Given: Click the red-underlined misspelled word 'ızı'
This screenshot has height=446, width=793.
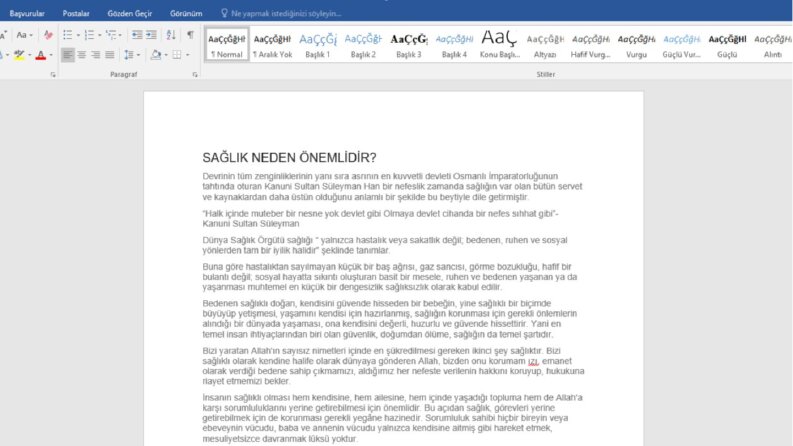Looking at the screenshot, I should click(533, 361).
